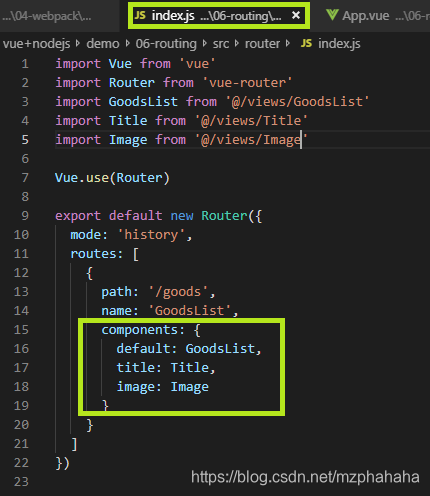Select src in the breadcrumb
The width and height of the screenshot is (430, 496).
point(221,44)
